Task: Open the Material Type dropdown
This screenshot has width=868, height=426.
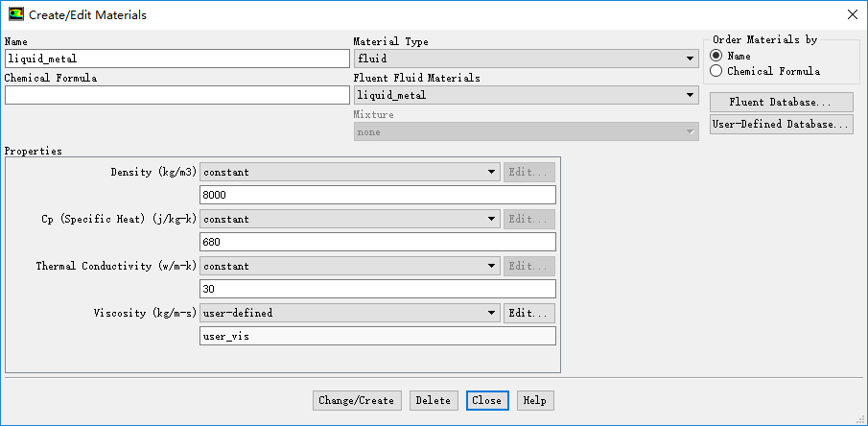Action: click(526, 59)
